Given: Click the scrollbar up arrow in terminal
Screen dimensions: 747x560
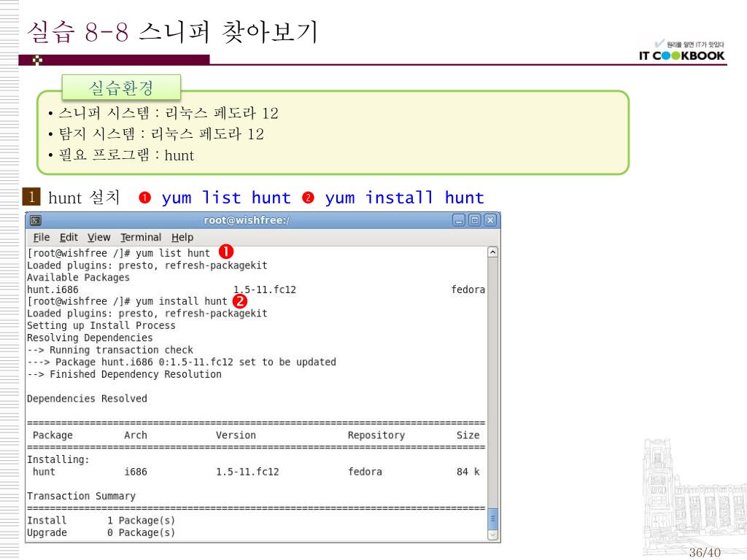Looking at the screenshot, I should (493, 252).
